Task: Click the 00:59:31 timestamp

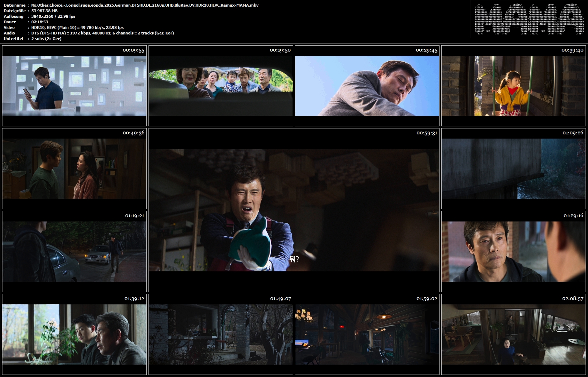Action: pos(427,133)
